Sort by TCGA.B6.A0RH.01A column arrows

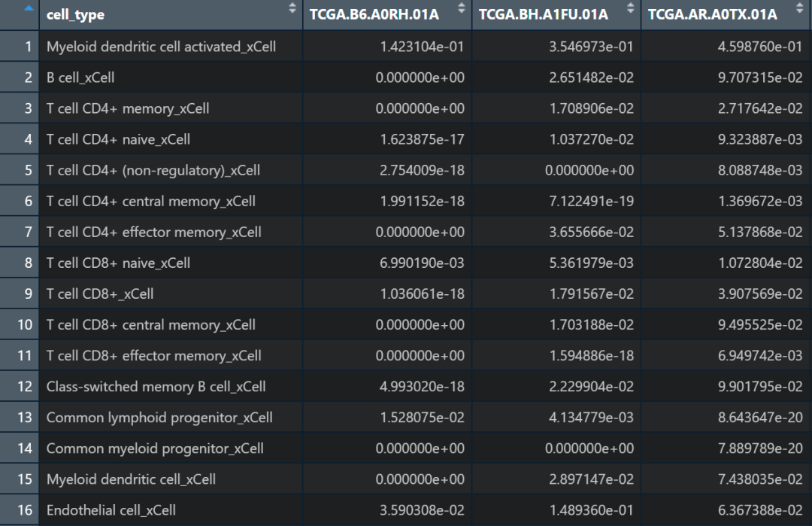[462, 8]
